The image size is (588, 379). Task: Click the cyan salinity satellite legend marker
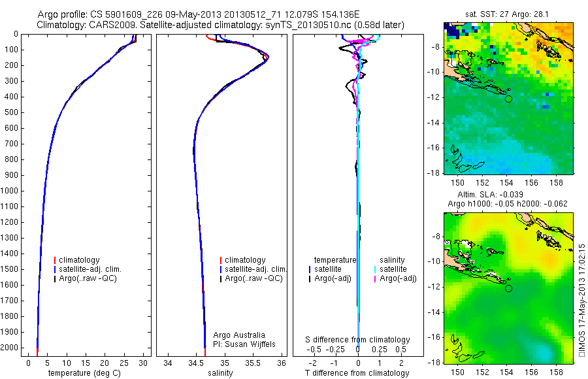[375, 269]
